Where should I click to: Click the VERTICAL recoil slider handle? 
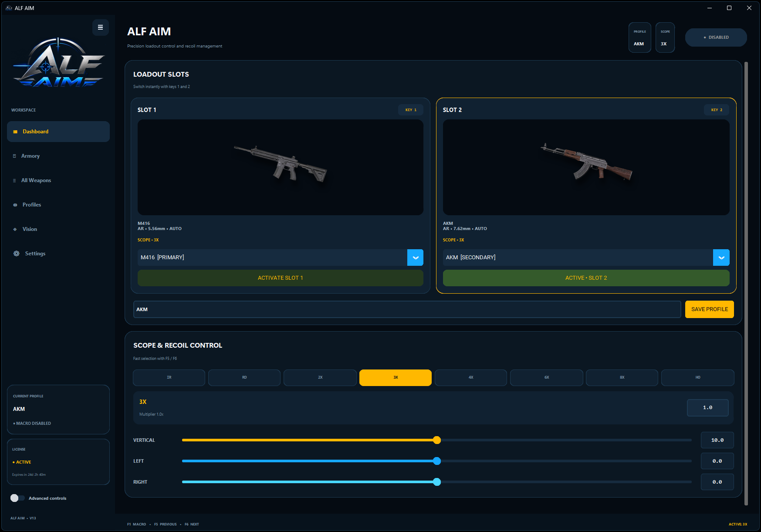[x=437, y=440]
